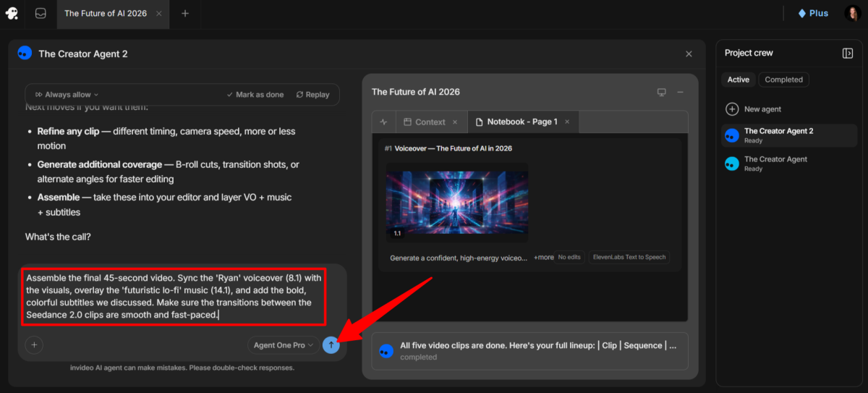This screenshot has height=393, width=868.
Task: Click the present screen monitor icon
Action: pyautogui.click(x=661, y=92)
